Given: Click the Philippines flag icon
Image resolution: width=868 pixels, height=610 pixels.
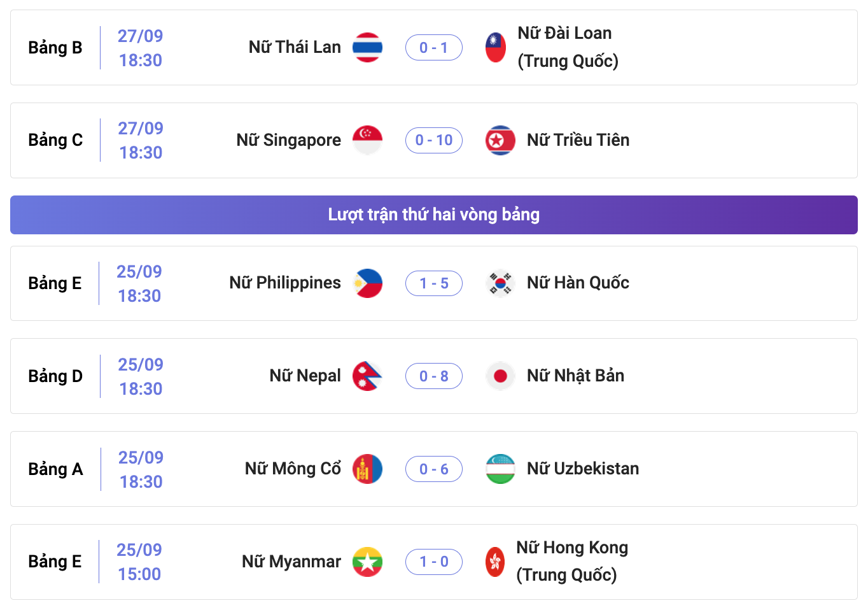Looking at the screenshot, I should pyautogui.click(x=368, y=283).
